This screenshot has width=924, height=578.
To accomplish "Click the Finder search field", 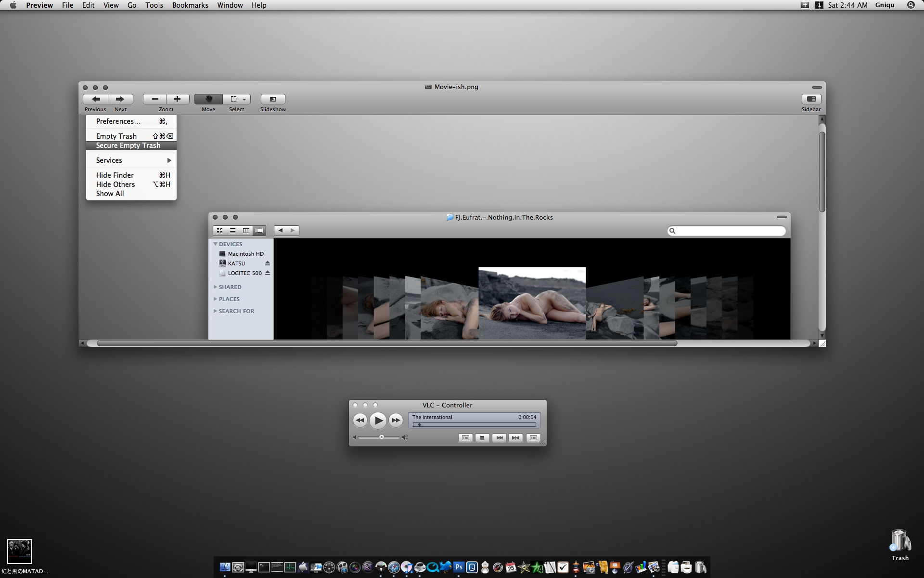I will pos(727,231).
